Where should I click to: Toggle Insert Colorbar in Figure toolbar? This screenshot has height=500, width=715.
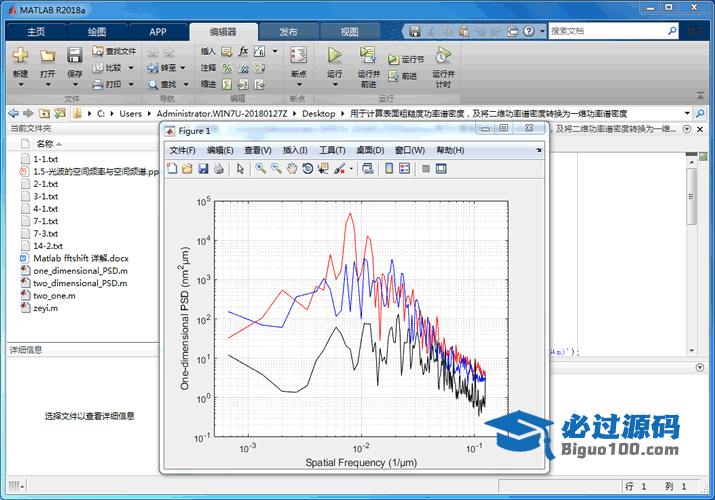pos(387,169)
